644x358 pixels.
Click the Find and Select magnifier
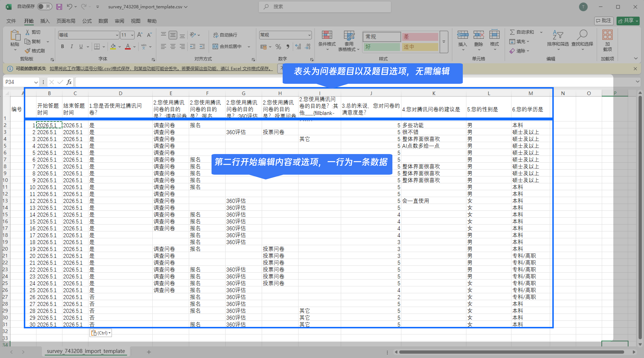tap(582, 35)
